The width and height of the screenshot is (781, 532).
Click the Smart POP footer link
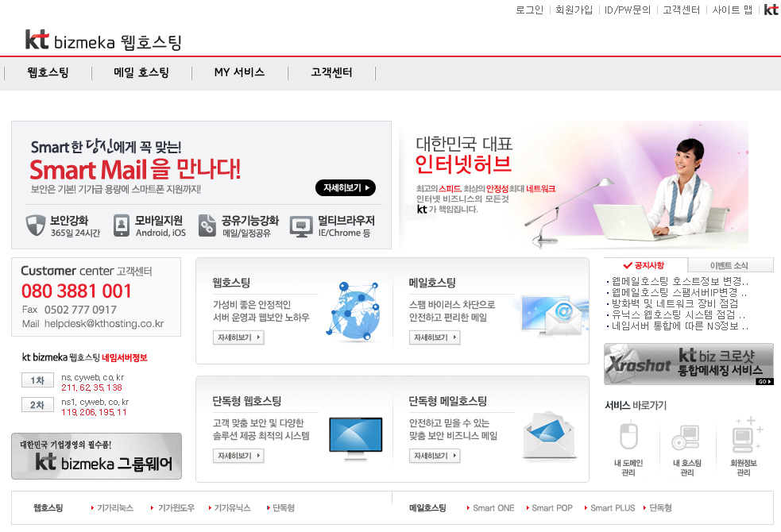pyautogui.click(x=552, y=507)
